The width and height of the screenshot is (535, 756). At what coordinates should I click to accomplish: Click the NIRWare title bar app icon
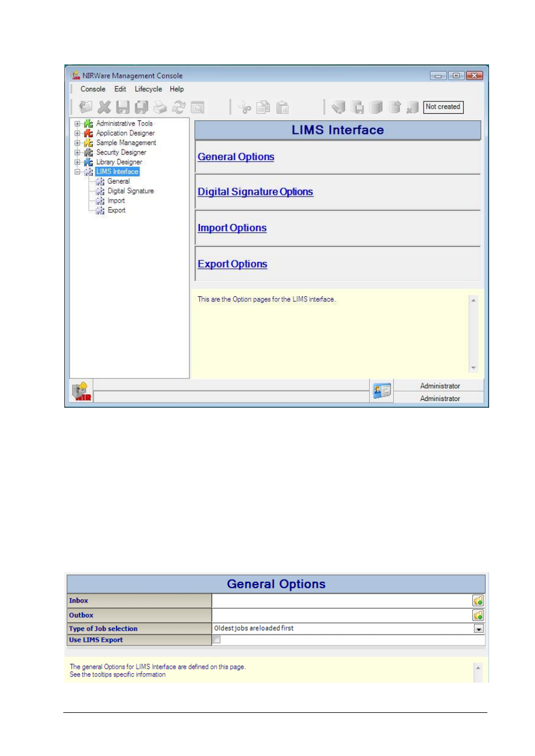pos(76,76)
